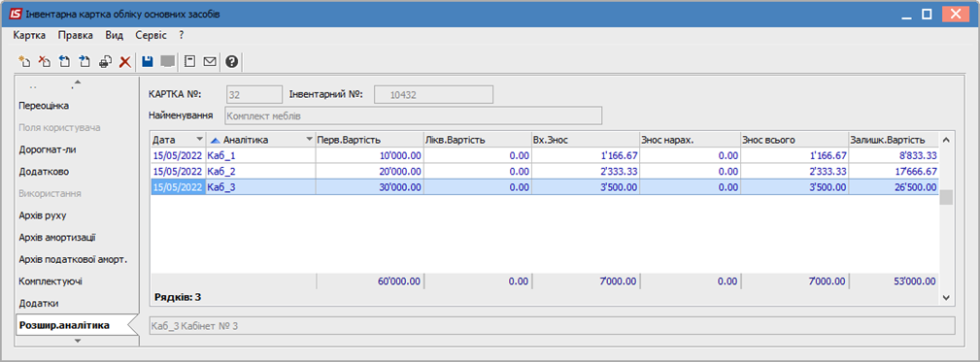Save the card with the floppy disk icon
Image resolution: width=980 pixels, height=362 pixels.
[148, 61]
